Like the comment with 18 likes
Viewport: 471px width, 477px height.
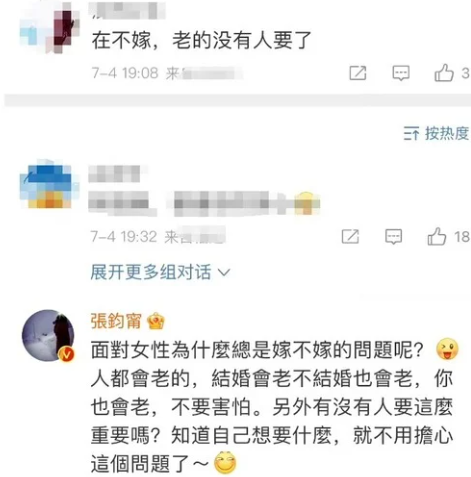tap(437, 236)
